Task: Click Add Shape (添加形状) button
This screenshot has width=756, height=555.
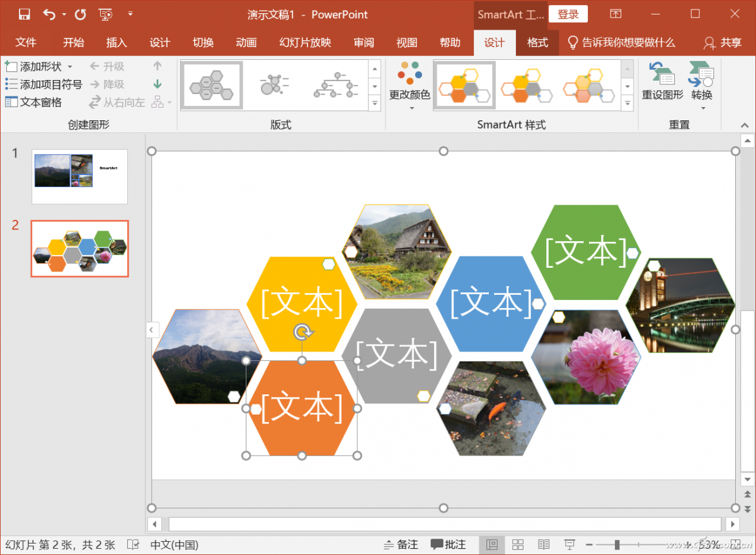Action: point(35,66)
